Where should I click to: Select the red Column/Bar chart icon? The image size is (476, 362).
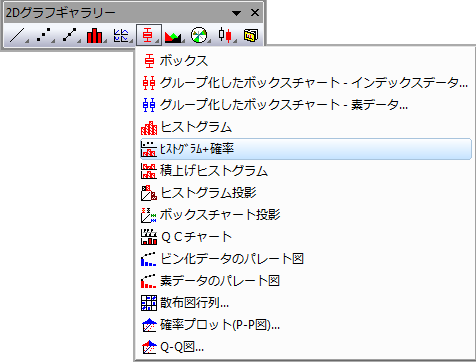(x=95, y=35)
